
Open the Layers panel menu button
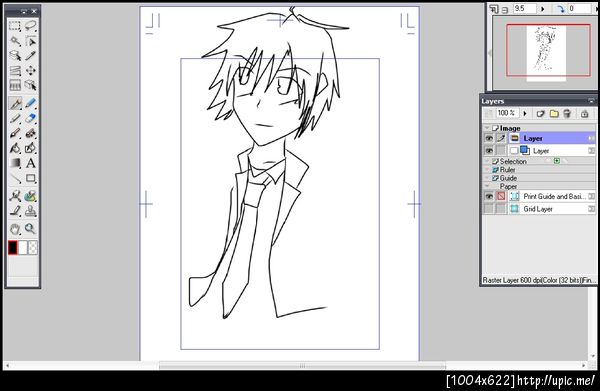(x=591, y=101)
